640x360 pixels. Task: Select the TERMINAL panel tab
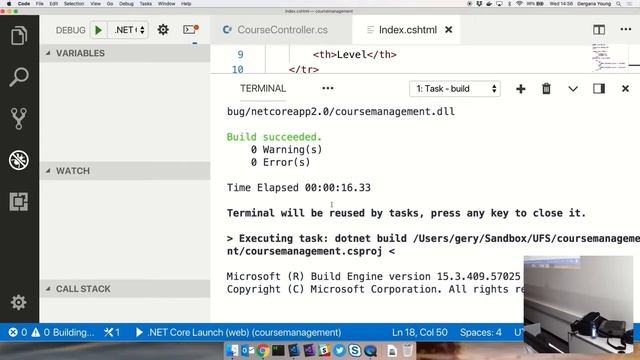263,88
